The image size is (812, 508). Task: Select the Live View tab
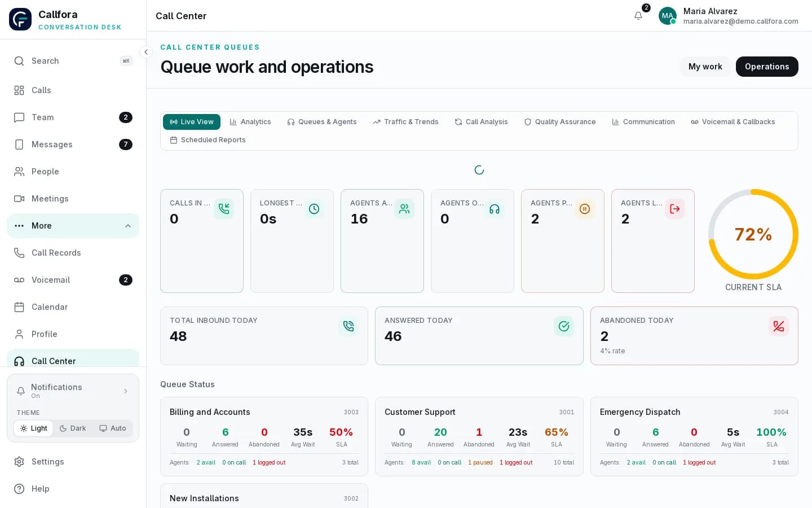(192, 122)
